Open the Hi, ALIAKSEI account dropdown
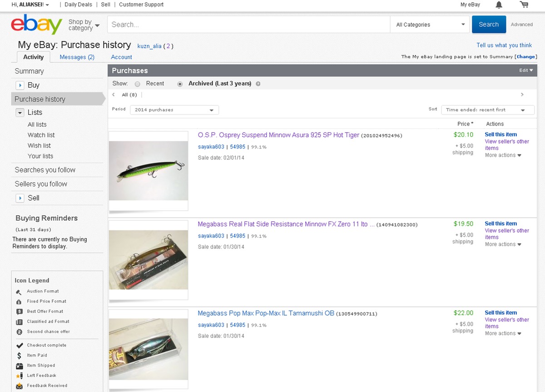Image resolution: width=545 pixels, height=392 pixels. point(30,5)
